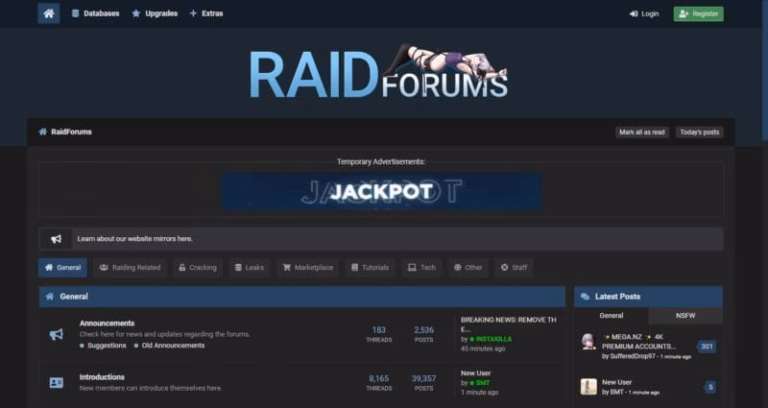
Task: Switch Latest Posts to General tab
Action: point(611,316)
